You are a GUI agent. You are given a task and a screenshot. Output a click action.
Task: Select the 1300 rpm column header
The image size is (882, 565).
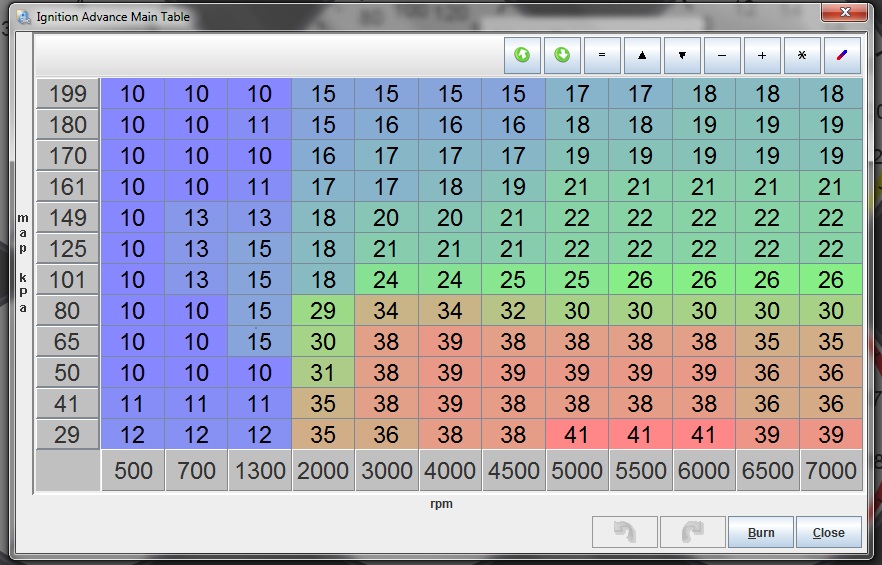[260, 470]
